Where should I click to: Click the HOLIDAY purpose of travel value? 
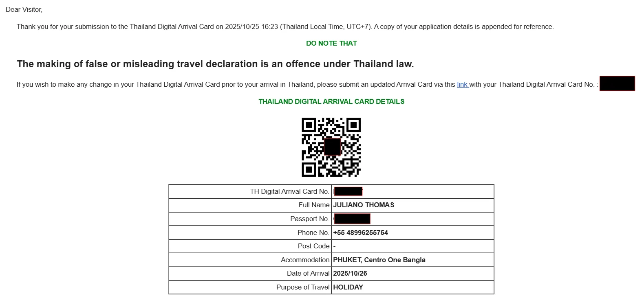[348, 287]
